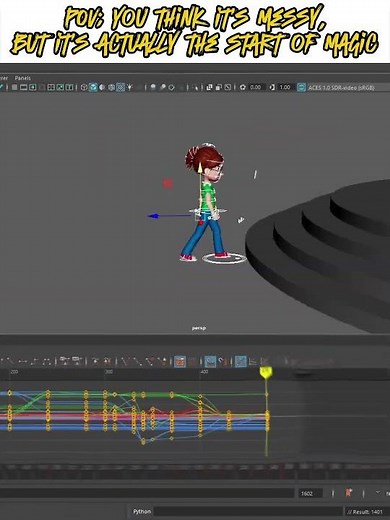Click the 200 label on graph ruler
The height and width of the screenshot is (520, 390).
[x=14, y=372]
